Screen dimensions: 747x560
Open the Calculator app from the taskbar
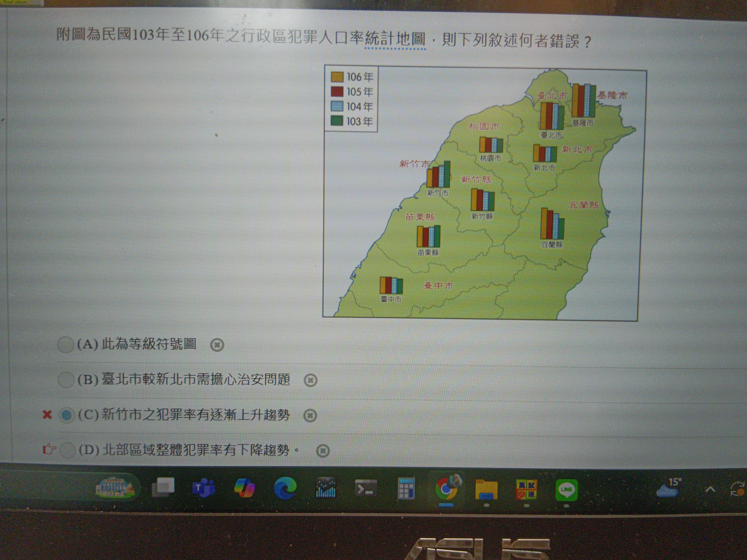coord(406,489)
